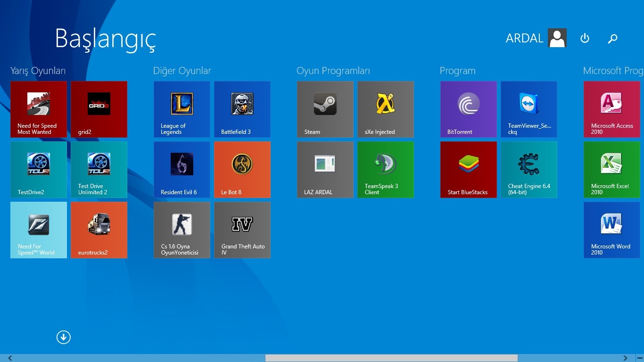Start the eurotrucks2 tile

(99, 230)
